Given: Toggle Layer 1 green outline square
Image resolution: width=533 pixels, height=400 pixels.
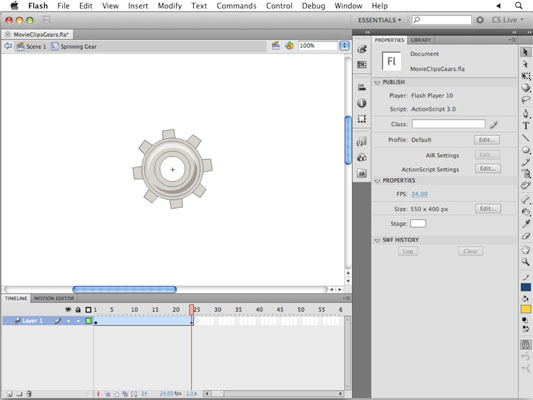Looking at the screenshot, I should 88,320.
